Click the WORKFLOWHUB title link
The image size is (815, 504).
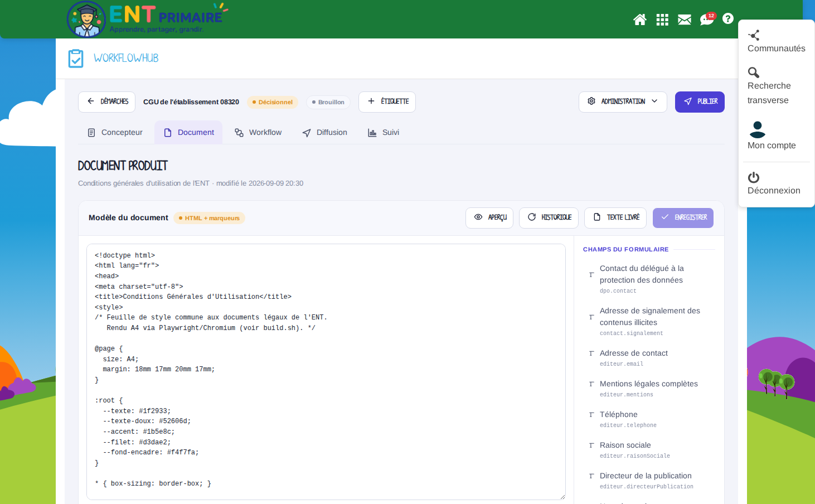[x=126, y=58]
